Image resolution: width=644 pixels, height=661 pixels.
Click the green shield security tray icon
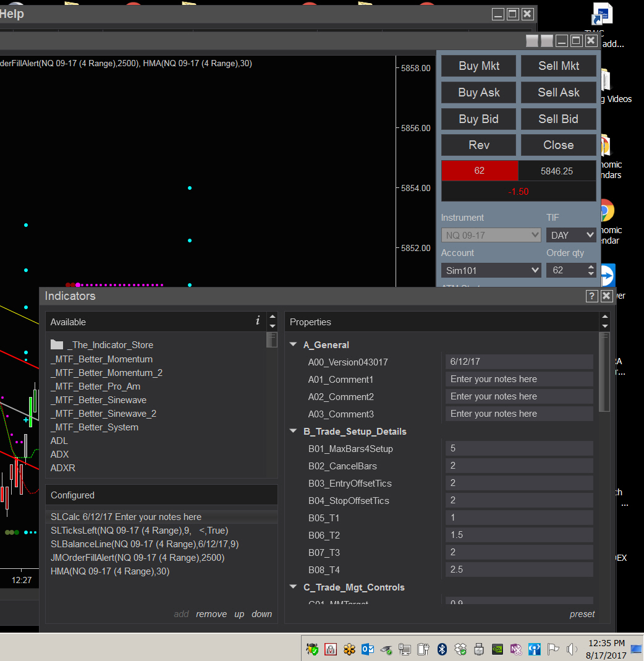pyautogui.click(x=312, y=649)
